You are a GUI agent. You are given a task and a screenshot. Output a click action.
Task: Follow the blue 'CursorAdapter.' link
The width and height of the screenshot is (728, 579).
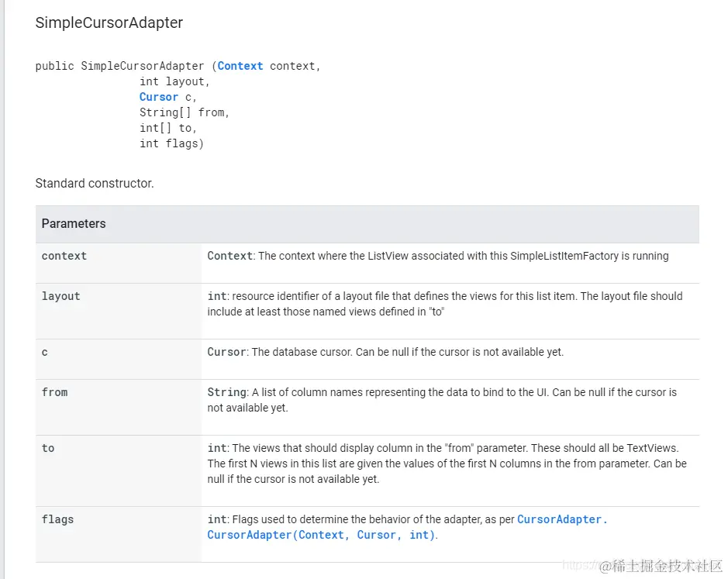562,519
